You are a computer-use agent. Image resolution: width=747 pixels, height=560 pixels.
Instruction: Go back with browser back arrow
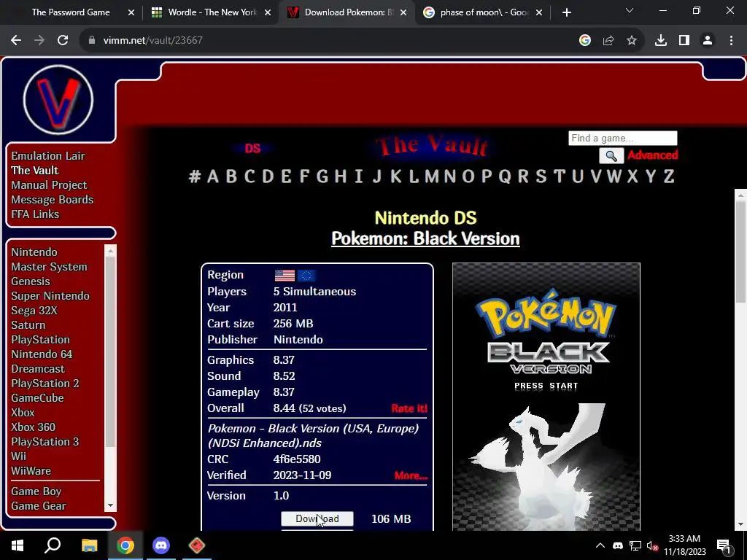(x=16, y=41)
